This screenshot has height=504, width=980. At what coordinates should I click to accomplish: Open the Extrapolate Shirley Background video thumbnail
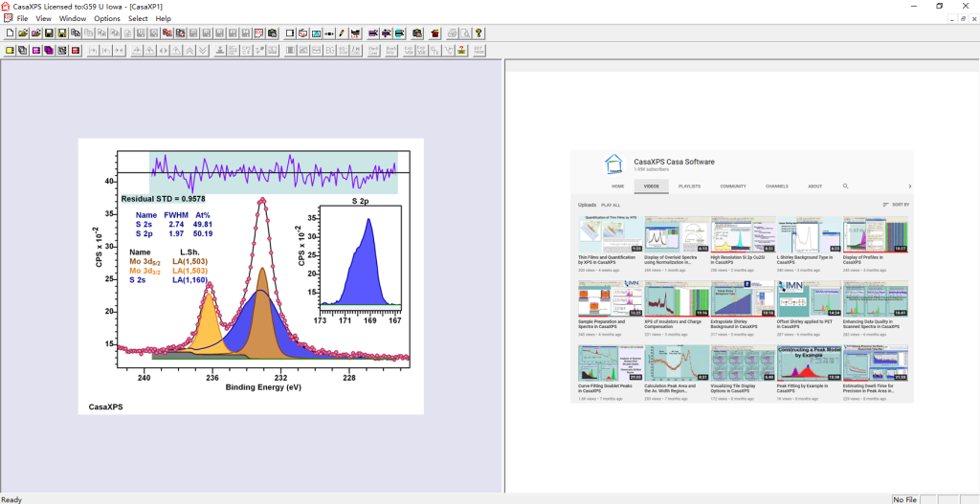743,297
